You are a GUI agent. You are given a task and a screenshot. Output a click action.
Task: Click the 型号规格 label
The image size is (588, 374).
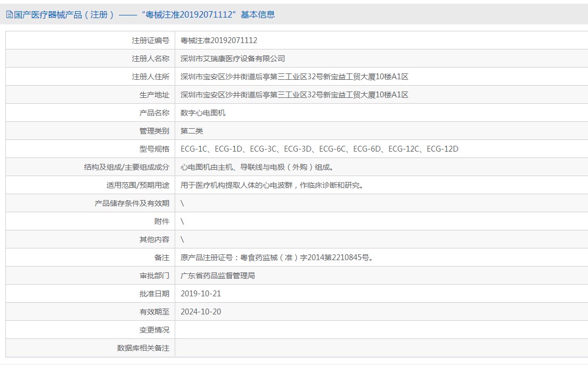[154, 149]
